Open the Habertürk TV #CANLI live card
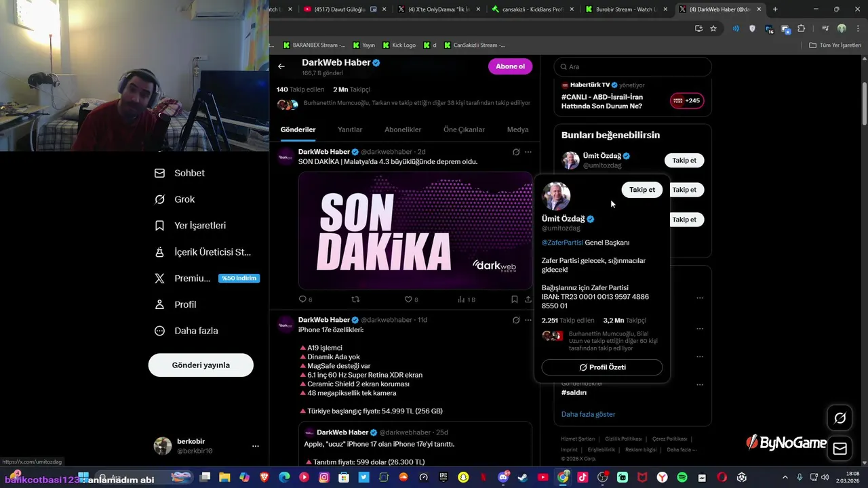The height and width of the screenshot is (488, 868). click(632, 96)
